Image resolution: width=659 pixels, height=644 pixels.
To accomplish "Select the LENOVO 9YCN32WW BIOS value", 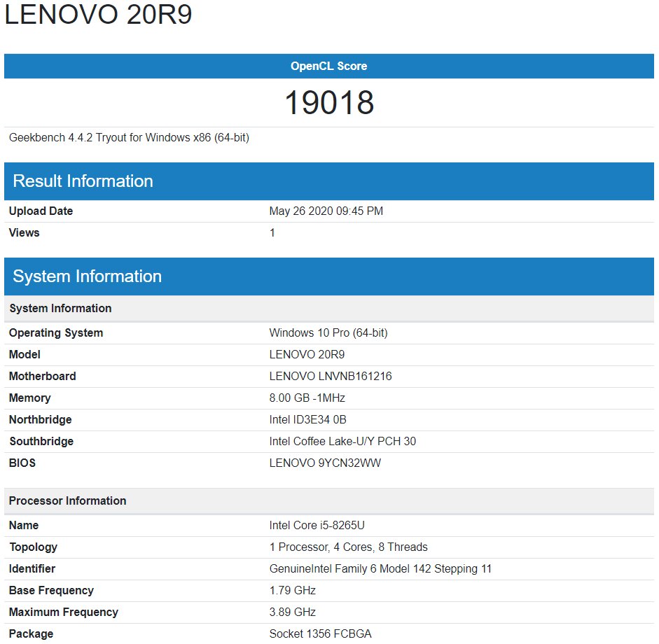I will [x=325, y=463].
